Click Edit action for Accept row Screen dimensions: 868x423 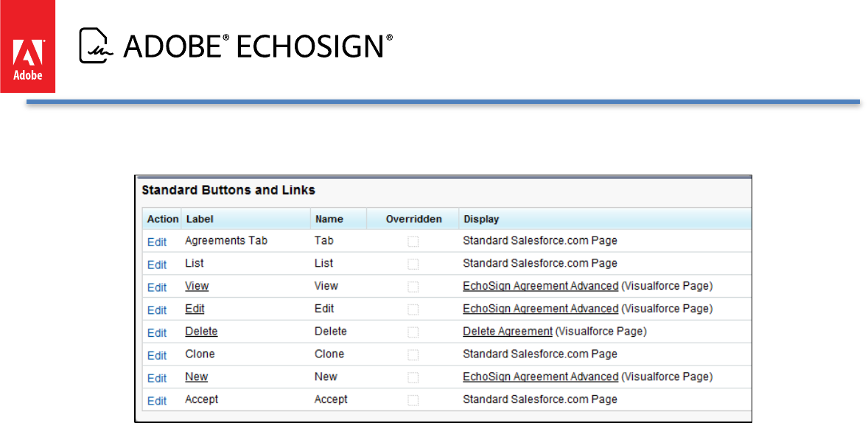[x=157, y=401]
